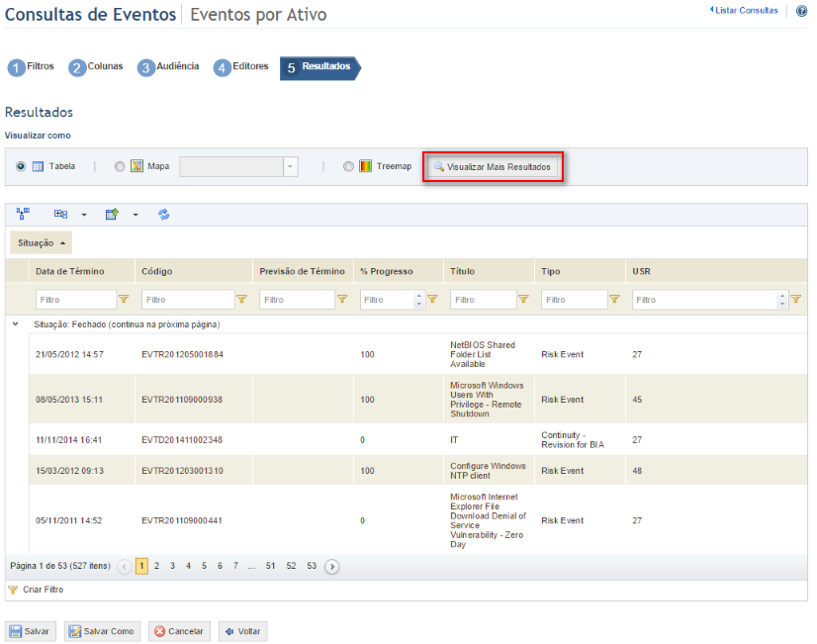
Task: Refresh the results table
Action: coord(163,214)
